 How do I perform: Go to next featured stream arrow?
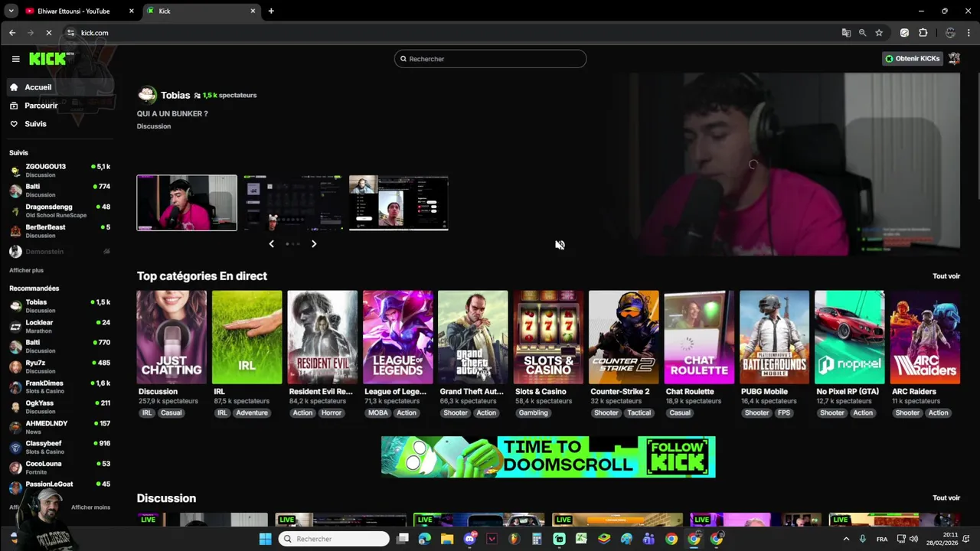(313, 244)
